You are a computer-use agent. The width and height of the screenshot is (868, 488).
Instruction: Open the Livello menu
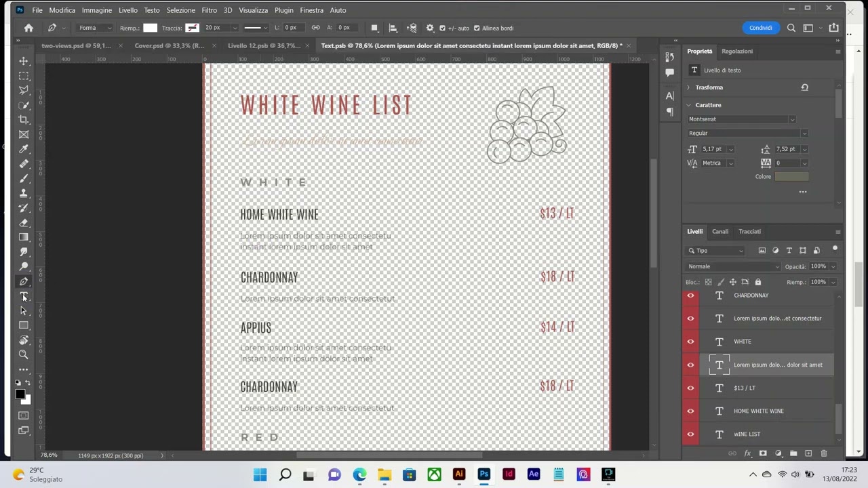pyautogui.click(x=127, y=10)
